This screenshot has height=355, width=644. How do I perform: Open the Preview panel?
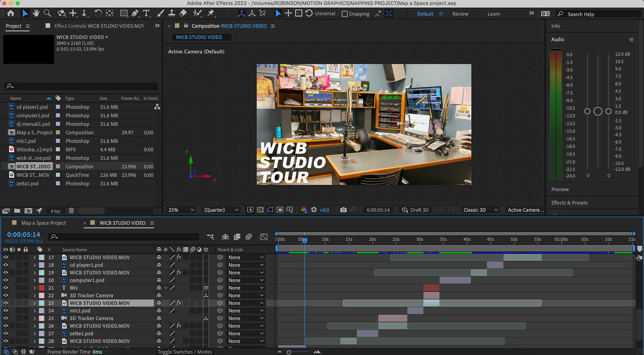(x=560, y=189)
